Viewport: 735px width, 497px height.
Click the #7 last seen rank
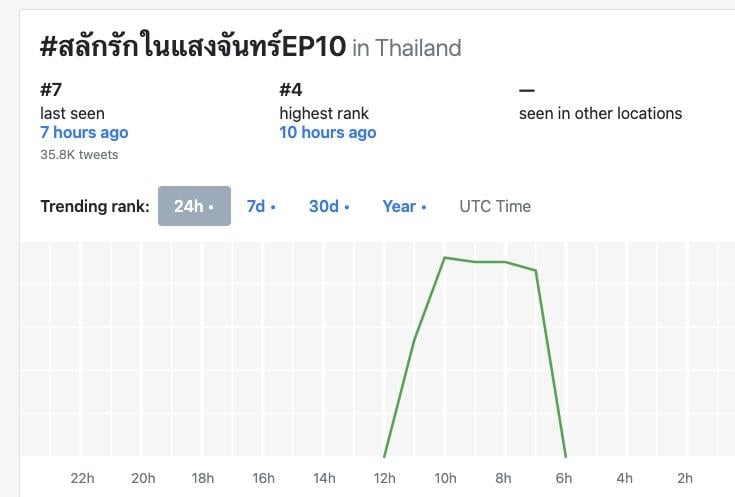pyautogui.click(x=50, y=90)
